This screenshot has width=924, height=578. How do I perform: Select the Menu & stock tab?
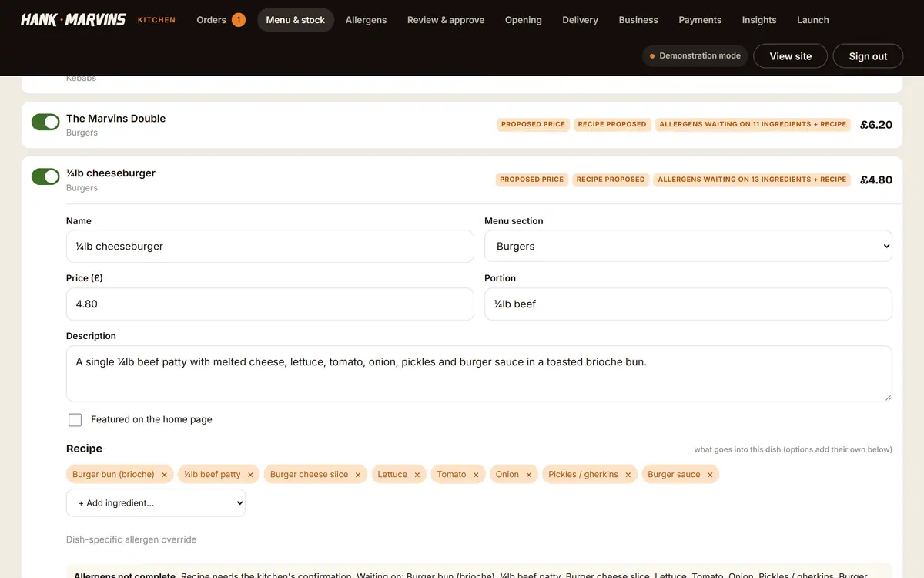click(x=296, y=20)
